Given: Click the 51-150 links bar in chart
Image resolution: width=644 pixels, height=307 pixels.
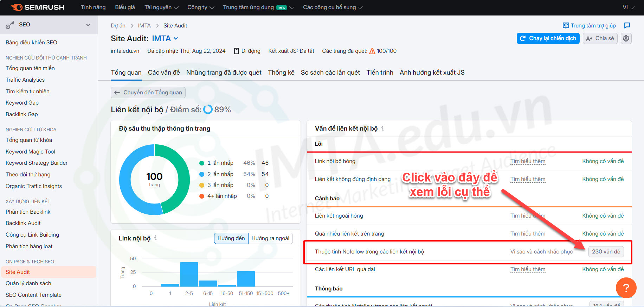Looking at the screenshot, I should point(246,279).
